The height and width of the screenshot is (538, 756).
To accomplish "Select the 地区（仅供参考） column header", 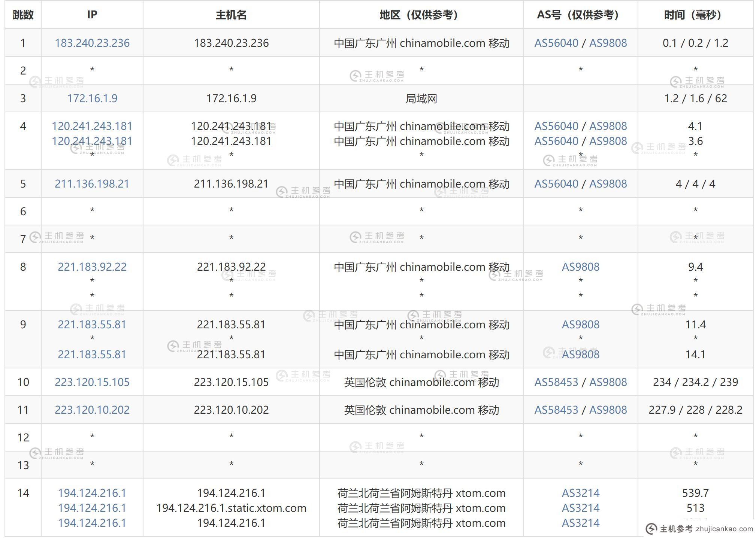I will [x=421, y=15].
